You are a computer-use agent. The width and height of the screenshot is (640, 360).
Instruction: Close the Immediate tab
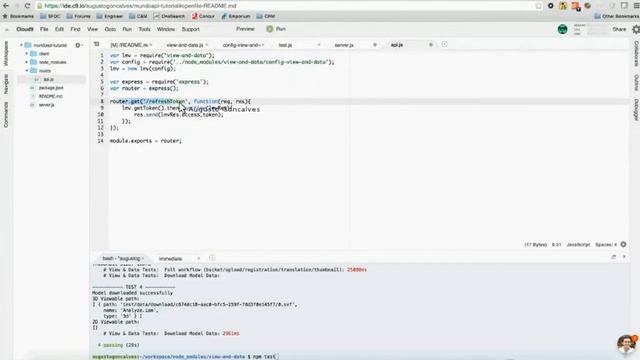click(x=198, y=258)
